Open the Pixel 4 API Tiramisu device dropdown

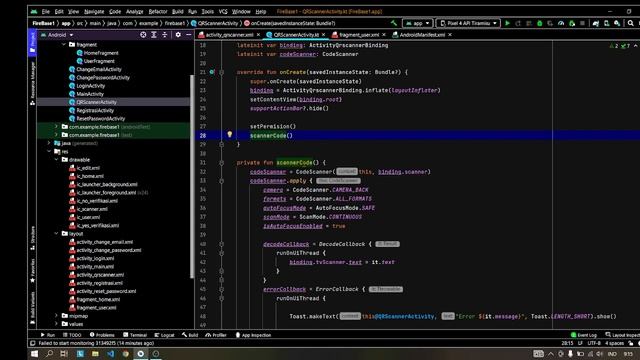tap(468, 23)
